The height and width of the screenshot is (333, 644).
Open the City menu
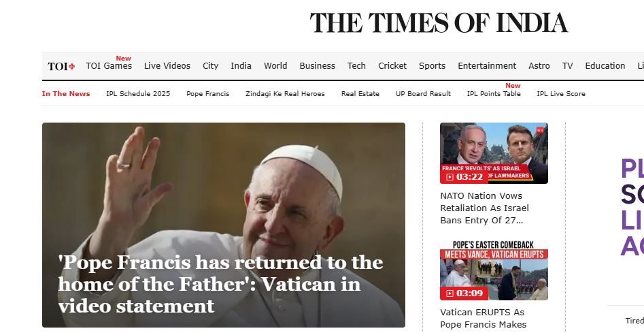pos(210,66)
